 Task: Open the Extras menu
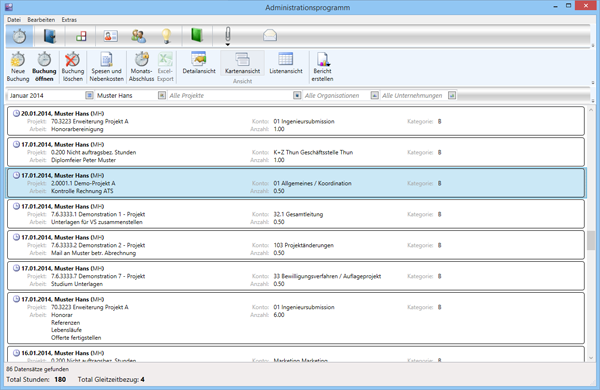[69, 20]
